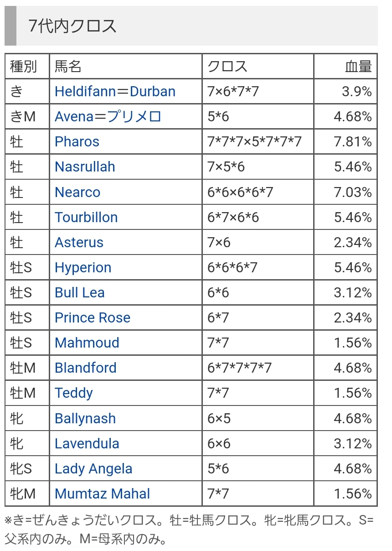Open the Hyperion link
Viewport: 392px width, 551px height.
pos(83,267)
